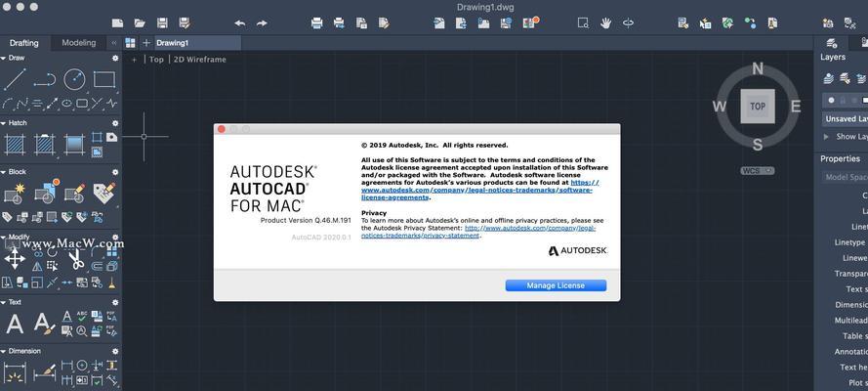Click the Redo arrow
Viewport: 868px width, 391px height.
(262, 23)
